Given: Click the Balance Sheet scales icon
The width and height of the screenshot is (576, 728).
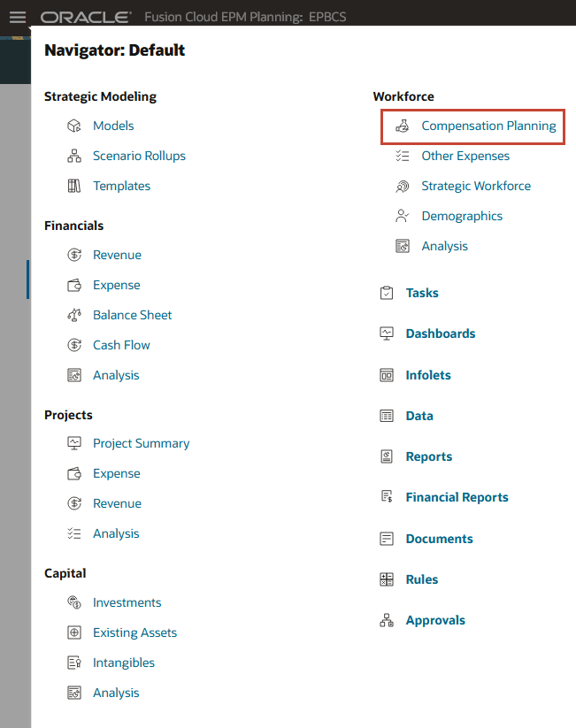Looking at the screenshot, I should [x=74, y=315].
